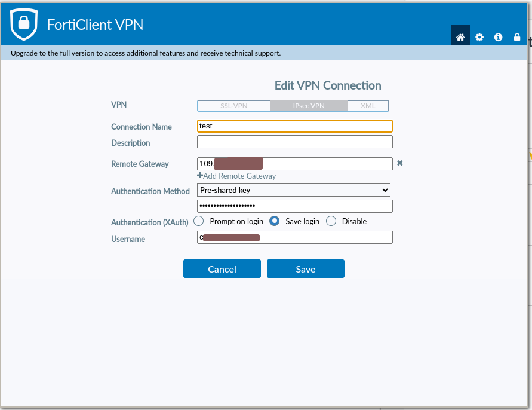Remove remote gateway with the X icon
The height and width of the screenshot is (410, 532).
coord(400,163)
